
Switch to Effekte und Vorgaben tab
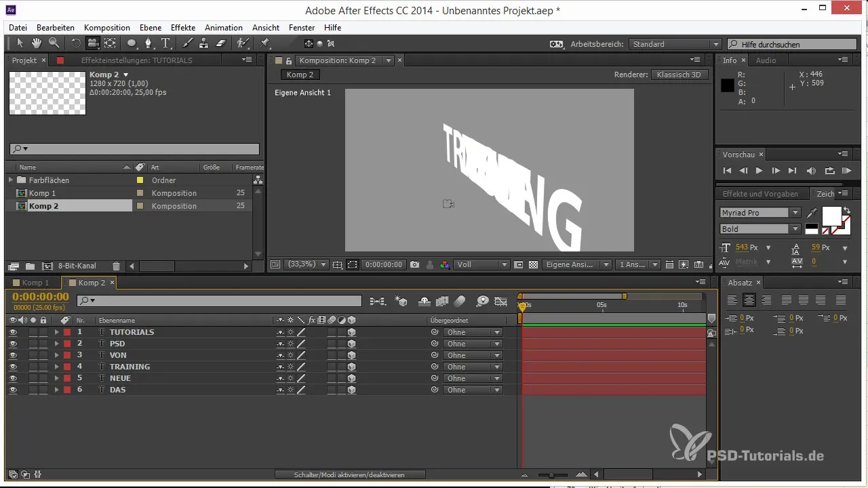[x=760, y=194]
